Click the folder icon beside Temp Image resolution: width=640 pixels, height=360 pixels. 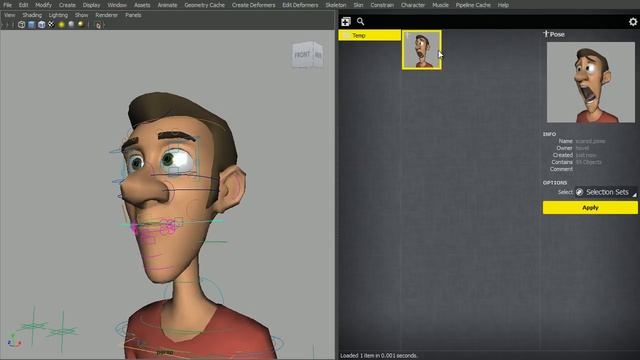pos(347,36)
